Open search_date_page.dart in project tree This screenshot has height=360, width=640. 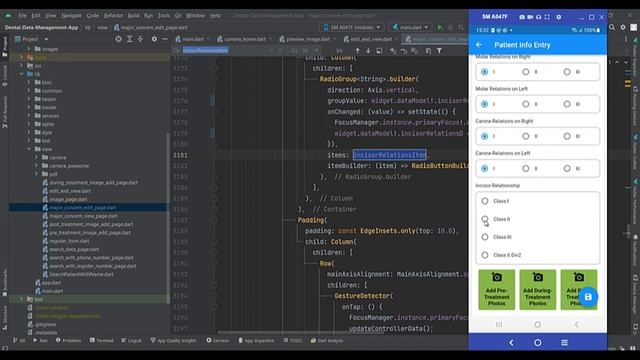(x=74, y=249)
